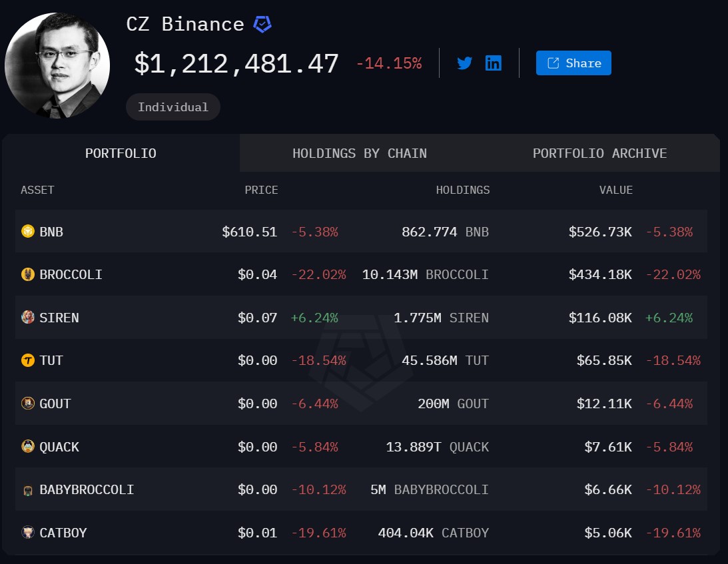Image resolution: width=728 pixels, height=564 pixels.
Task: Click the Holdings column header
Action: [462, 190]
